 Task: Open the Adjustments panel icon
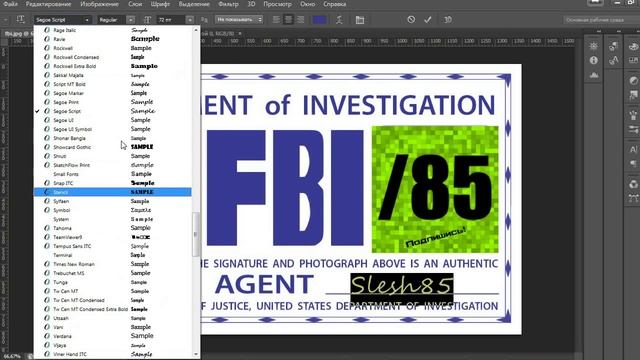(x=633, y=80)
